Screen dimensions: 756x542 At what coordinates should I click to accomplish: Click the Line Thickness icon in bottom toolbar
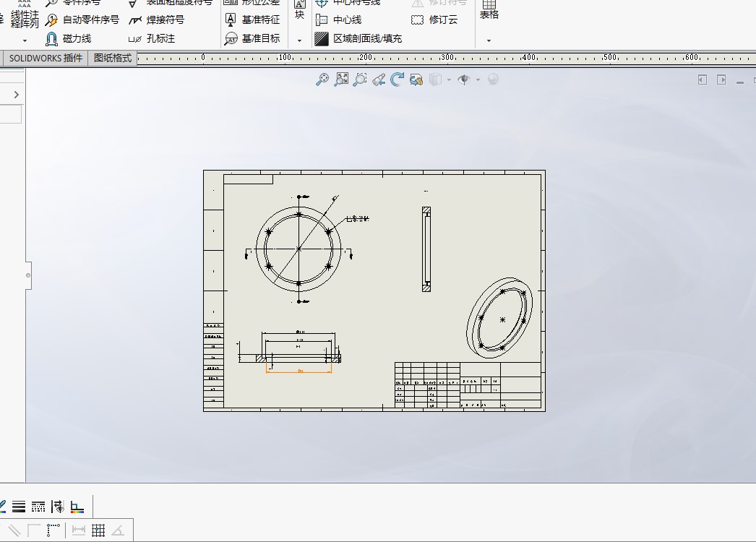pos(19,507)
